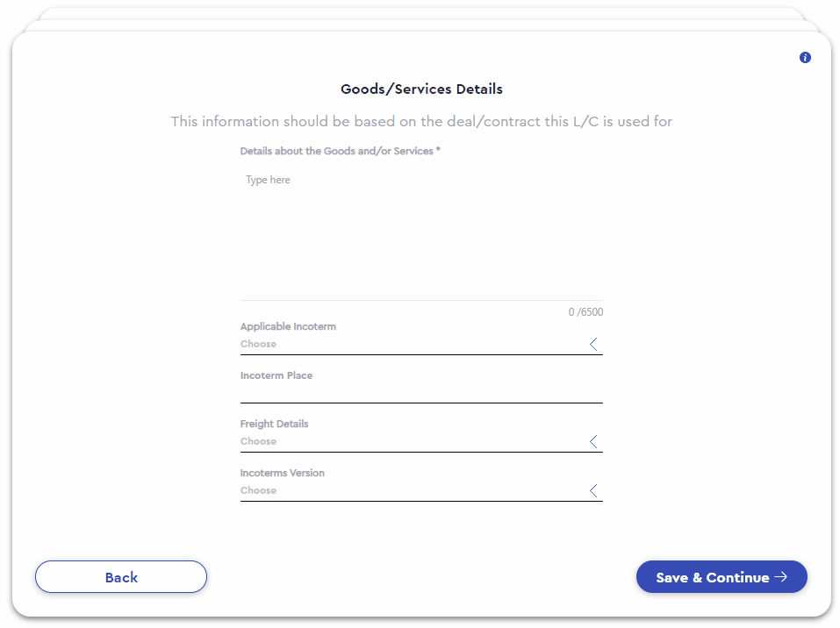Viewport: 840px width, 628px height.
Task: Click the 'Incoterm Place' field label
Action: (276, 375)
